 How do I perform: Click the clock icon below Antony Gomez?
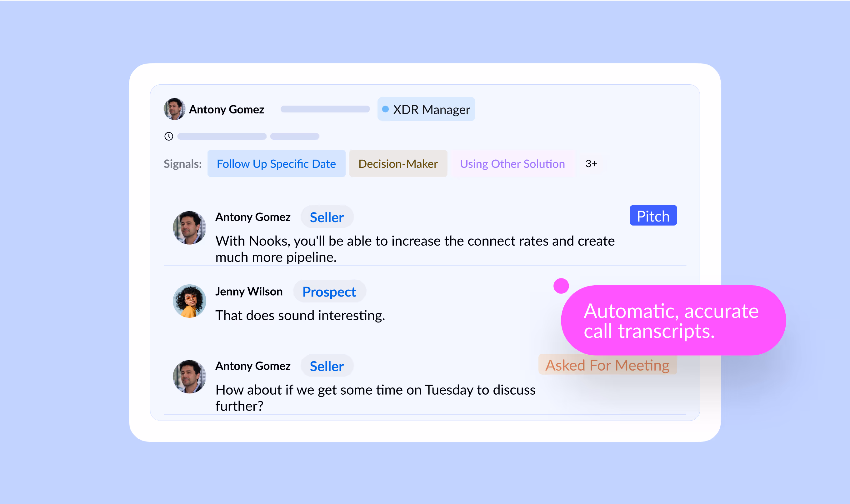pos(169,136)
